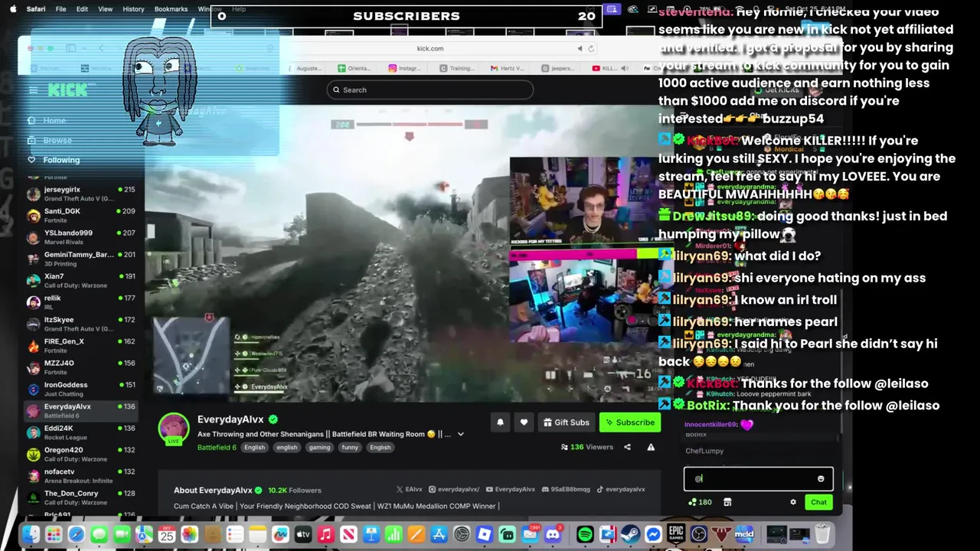Open the Safari menu
The width and height of the screenshot is (980, 551).
[36, 9]
